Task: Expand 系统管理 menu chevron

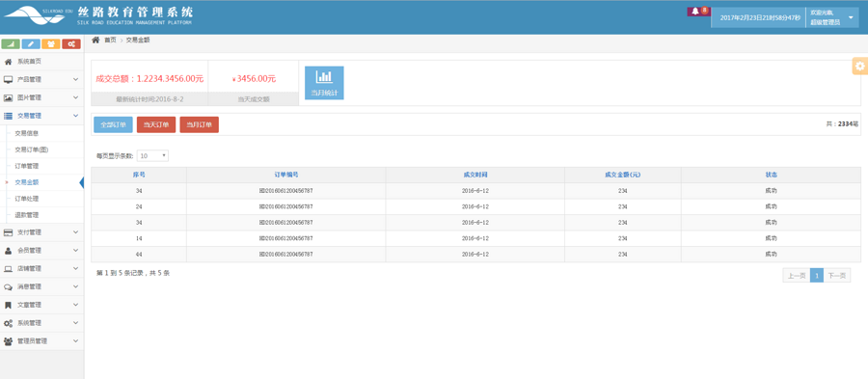Action: click(x=76, y=323)
